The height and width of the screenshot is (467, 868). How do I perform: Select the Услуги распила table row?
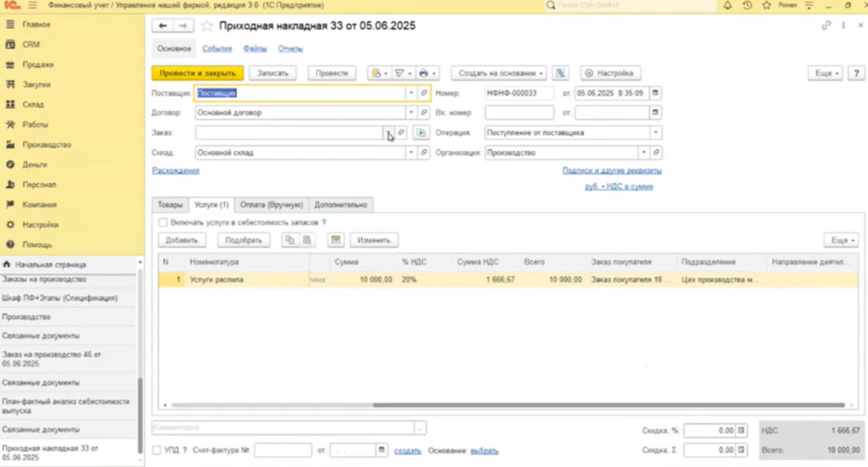click(x=507, y=280)
